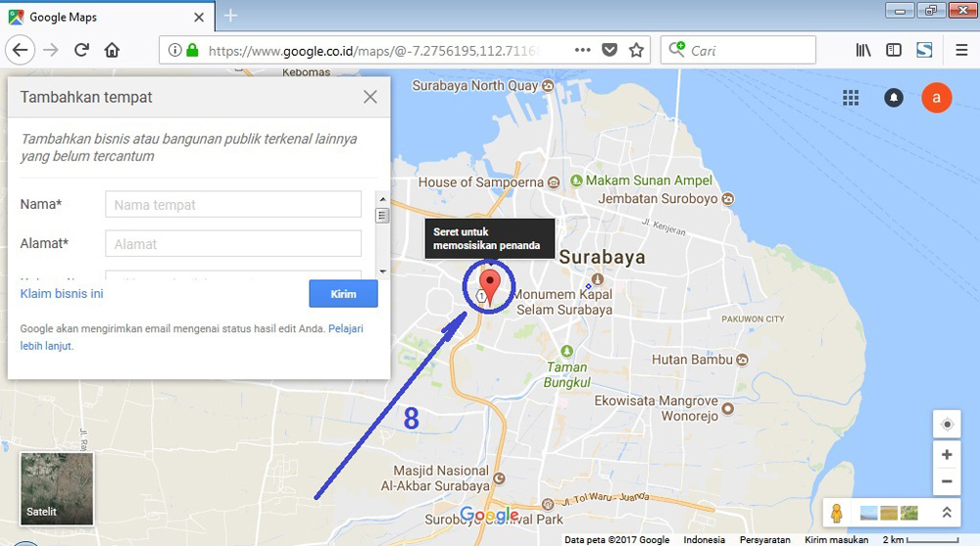Viewport: 980px width, 546px height.
Task: Click PAKUWON CITY label
Action: (x=753, y=319)
